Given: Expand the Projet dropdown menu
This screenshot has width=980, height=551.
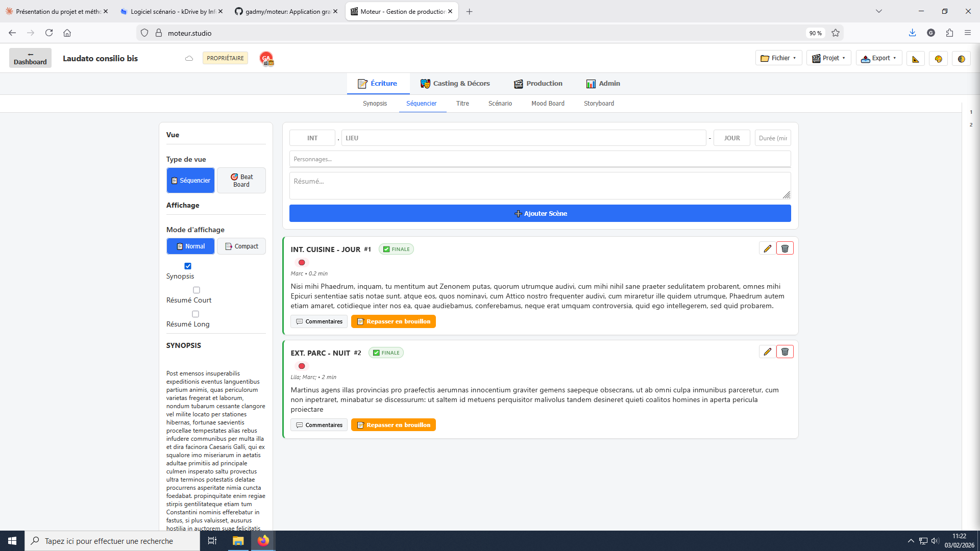Looking at the screenshot, I should click(x=828, y=58).
